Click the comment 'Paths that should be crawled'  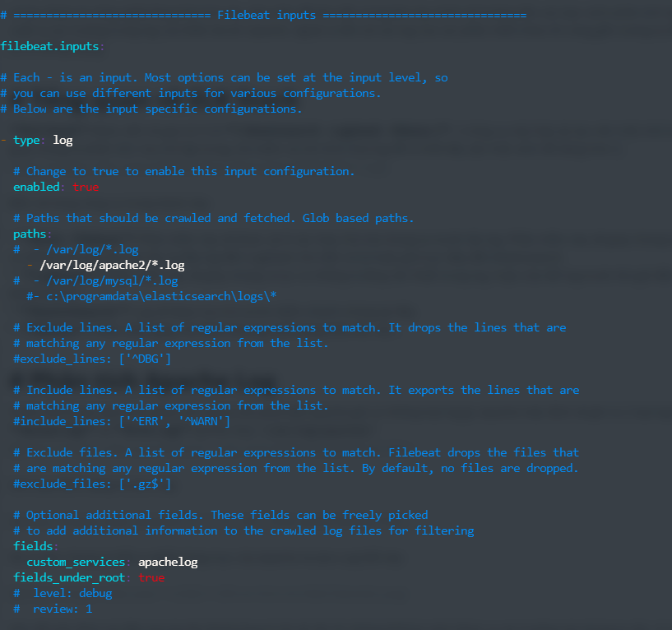click(x=214, y=218)
